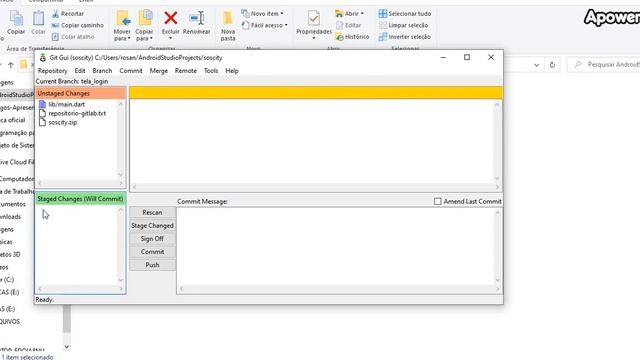This screenshot has height=360, width=640.
Task: Open the Merge menu
Action: [x=159, y=71]
